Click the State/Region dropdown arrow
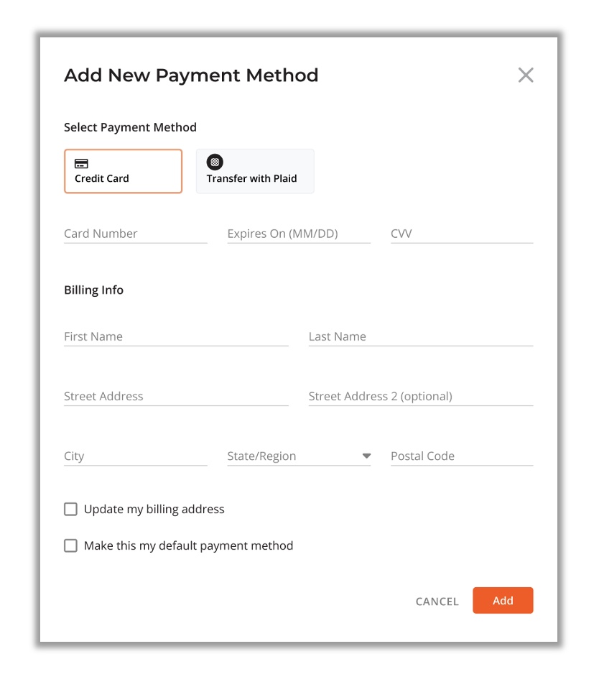This screenshot has width=599, height=700. (366, 456)
